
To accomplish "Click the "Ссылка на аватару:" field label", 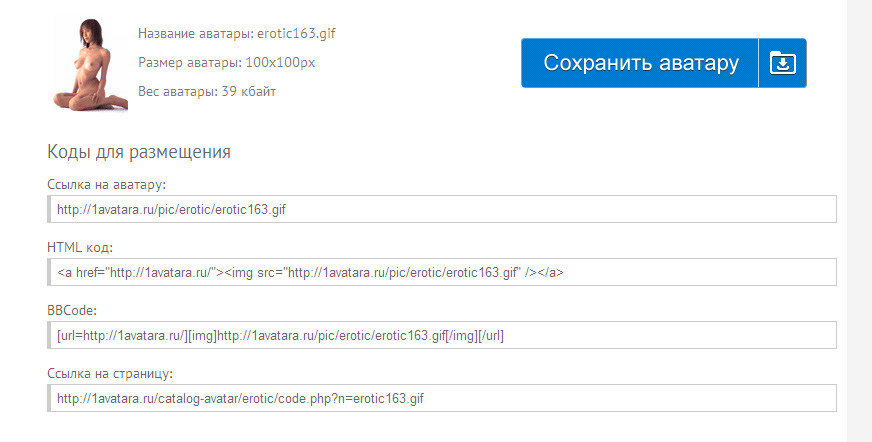I will click(x=106, y=184).
